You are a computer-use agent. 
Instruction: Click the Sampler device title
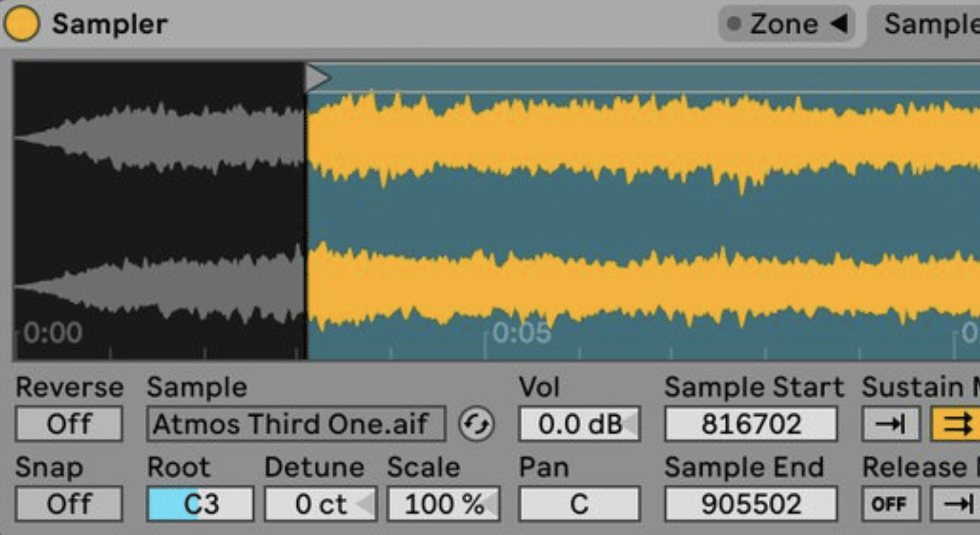tap(109, 24)
